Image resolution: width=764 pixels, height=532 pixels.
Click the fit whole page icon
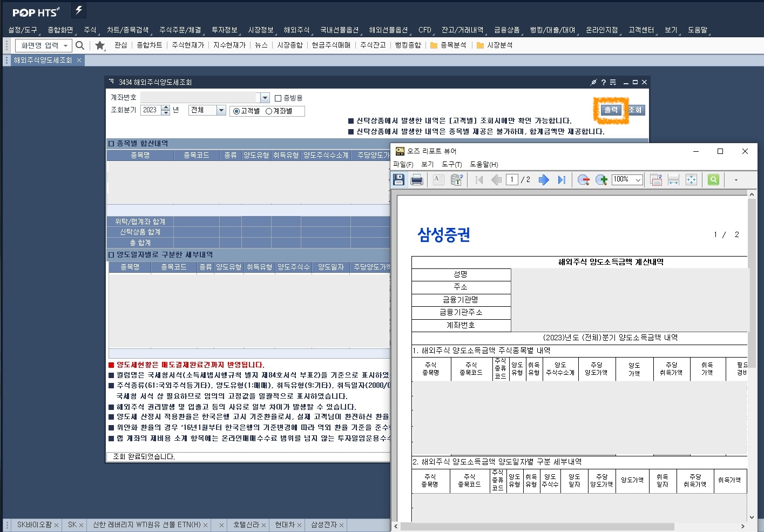691,180
